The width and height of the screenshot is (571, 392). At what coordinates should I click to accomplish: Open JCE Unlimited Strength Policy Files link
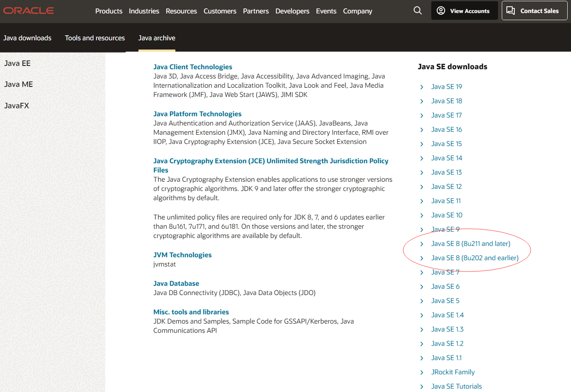click(271, 165)
